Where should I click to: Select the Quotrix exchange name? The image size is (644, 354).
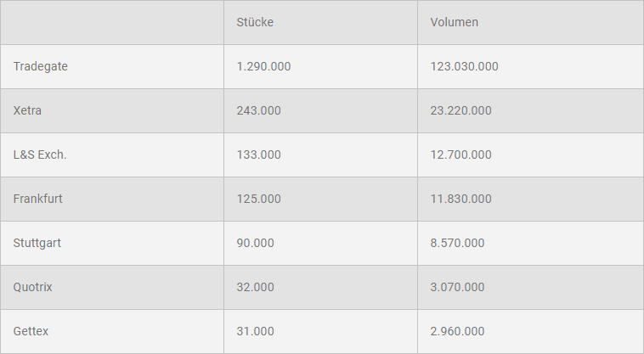pos(33,287)
